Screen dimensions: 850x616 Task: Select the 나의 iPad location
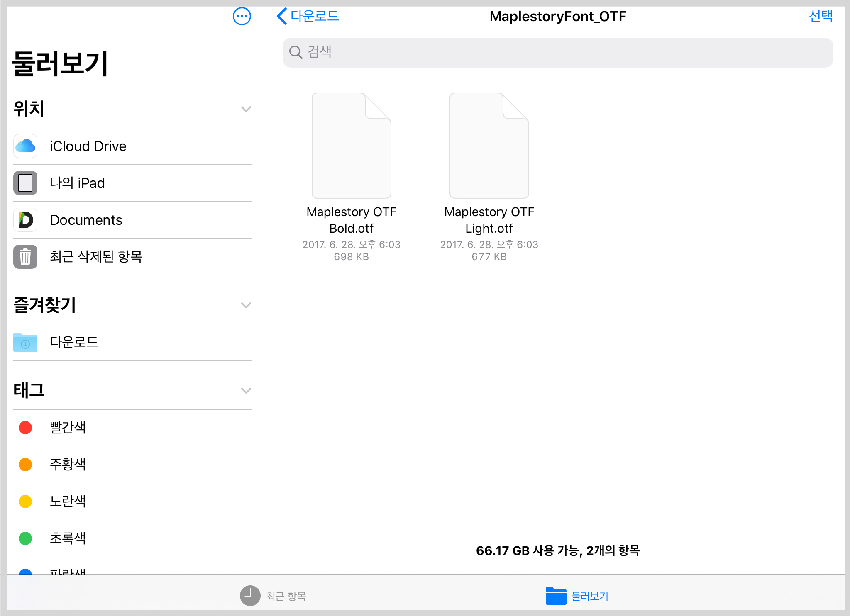click(x=77, y=183)
